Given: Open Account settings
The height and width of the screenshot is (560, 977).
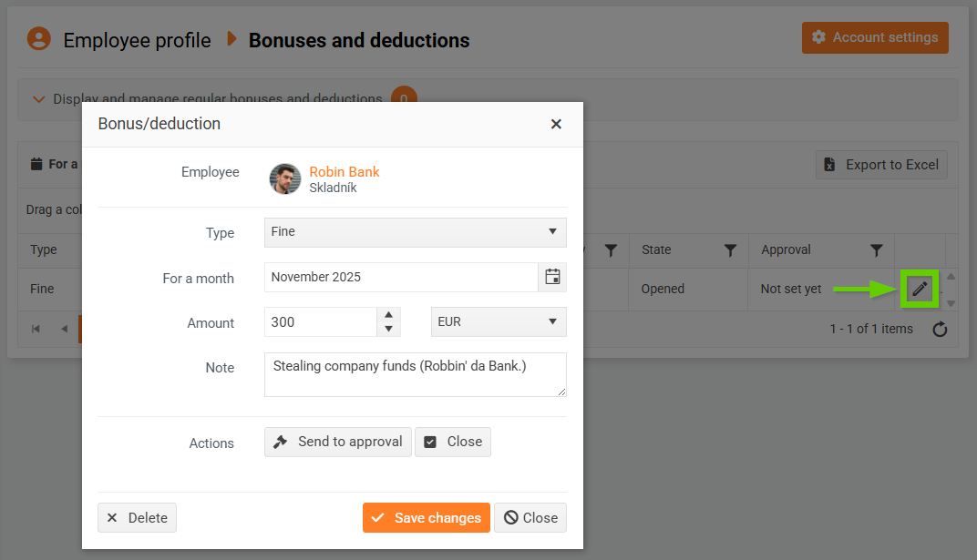Looking at the screenshot, I should 875,37.
